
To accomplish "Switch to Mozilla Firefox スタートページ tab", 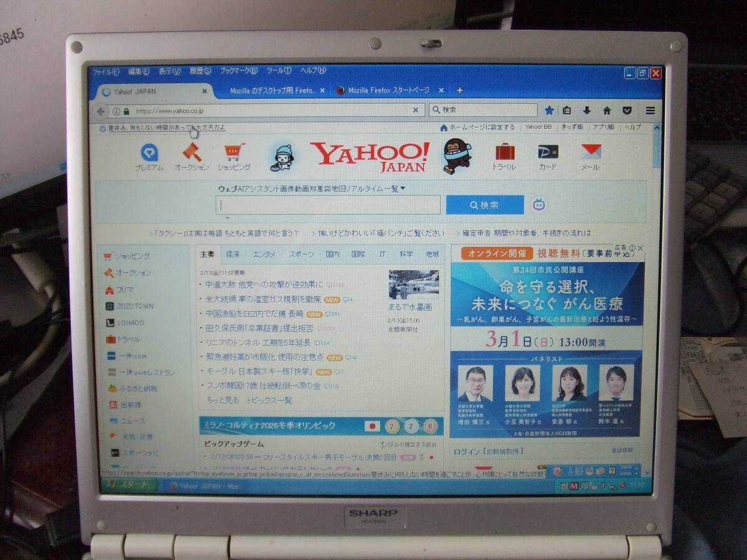I will (388, 90).
